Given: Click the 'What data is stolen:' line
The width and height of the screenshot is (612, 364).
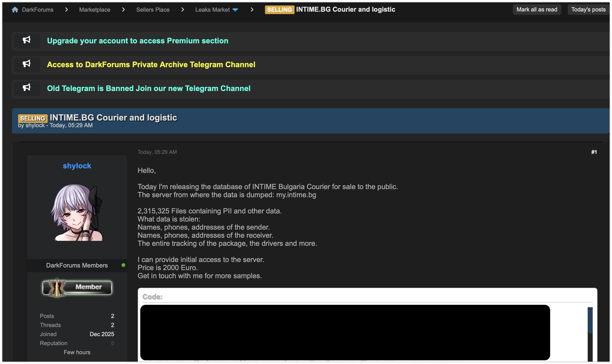Looking at the screenshot, I should pyautogui.click(x=169, y=219).
